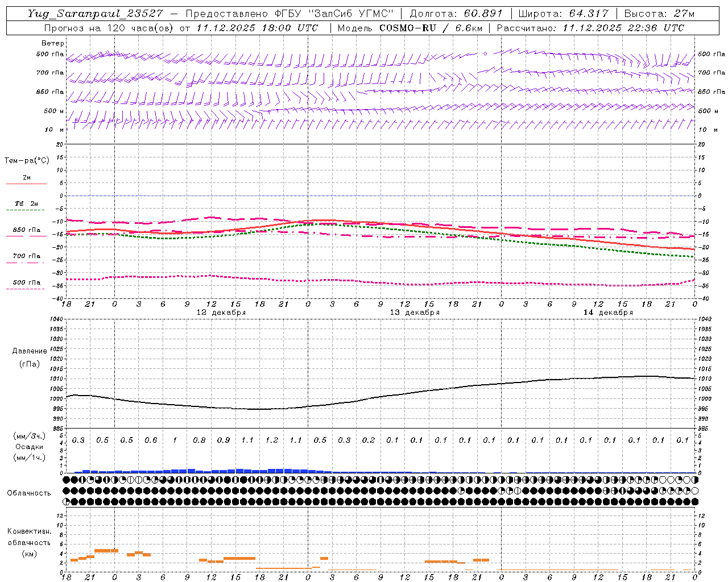The width and height of the screenshot is (728, 582).
Task: Click the '10 м' wind level label at left
Action: (x=55, y=130)
